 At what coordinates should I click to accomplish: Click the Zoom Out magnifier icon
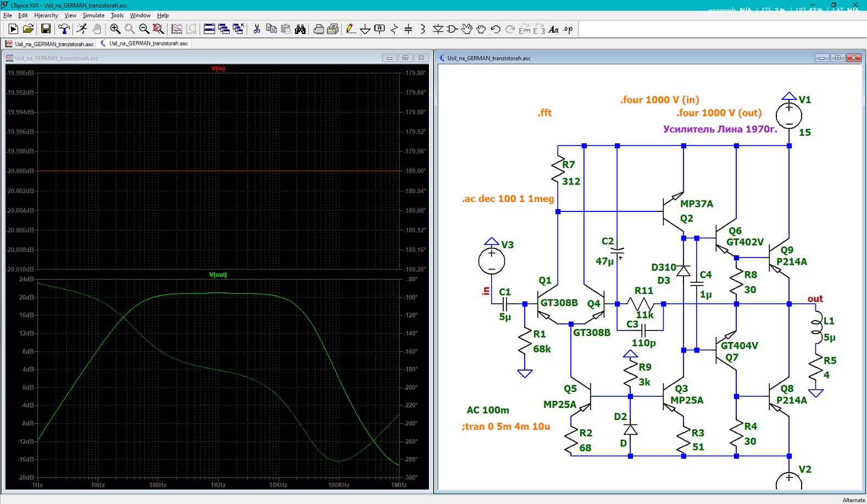(x=144, y=29)
